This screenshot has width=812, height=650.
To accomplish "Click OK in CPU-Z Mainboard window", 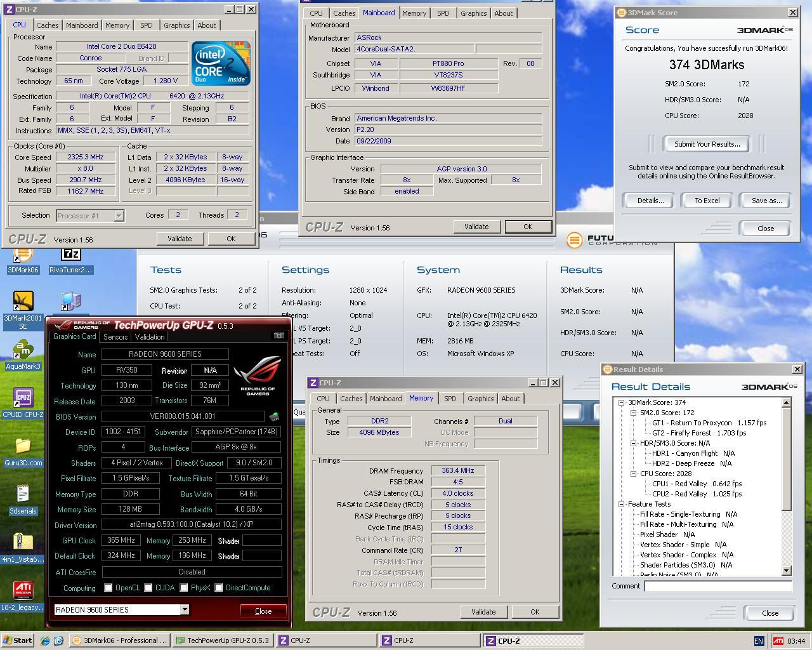I will coord(528,227).
